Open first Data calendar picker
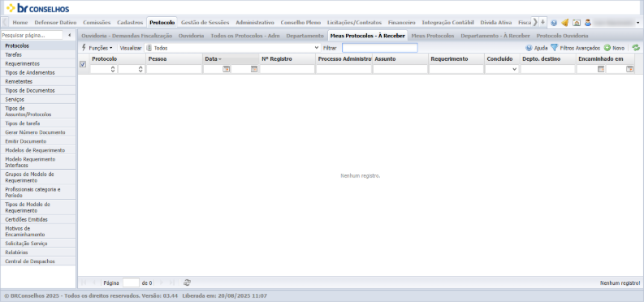Screen dimensions: 644x302 point(226,69)
